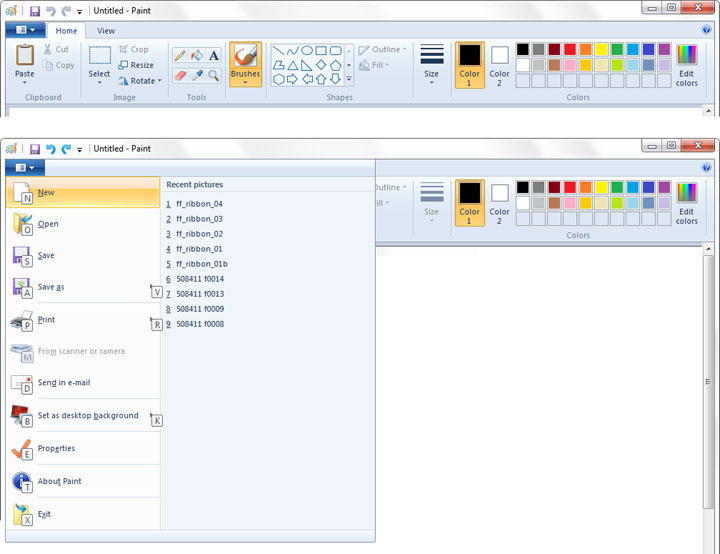
Task: Click Edit colors in window showing Home tab
Action: [x=686, y=66]
